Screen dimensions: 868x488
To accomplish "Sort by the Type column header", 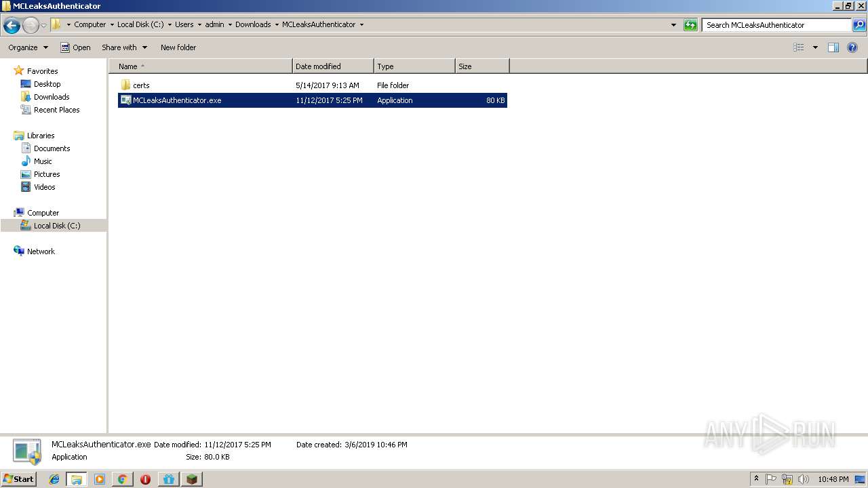I will pyautogui.click(x=414, y=66).
